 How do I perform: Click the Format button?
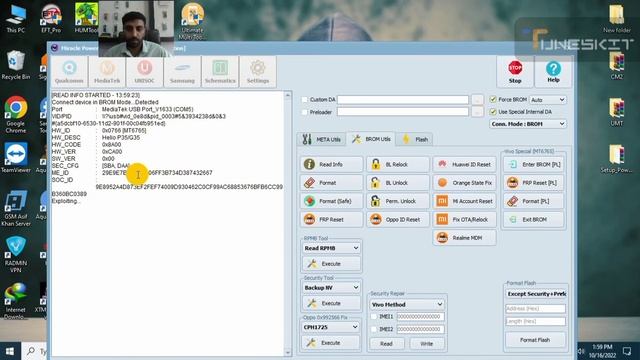(x=331, y=182)
